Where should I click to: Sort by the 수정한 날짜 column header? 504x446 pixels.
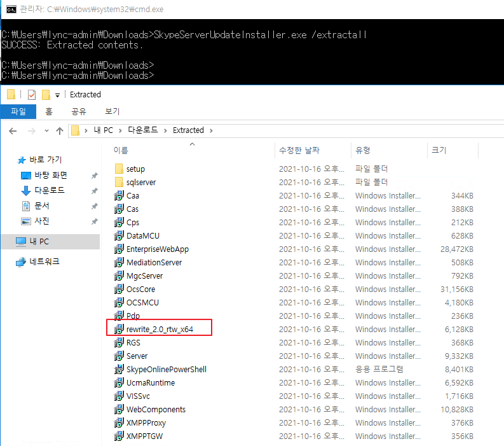point(299,150)
